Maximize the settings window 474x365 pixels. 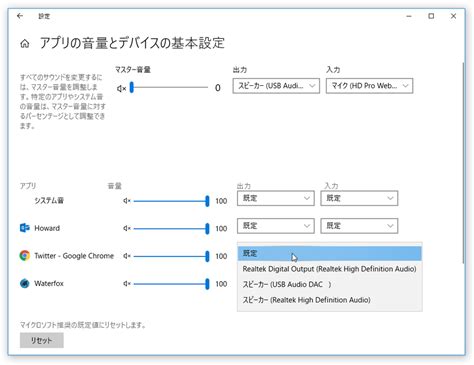coord(431,16)
